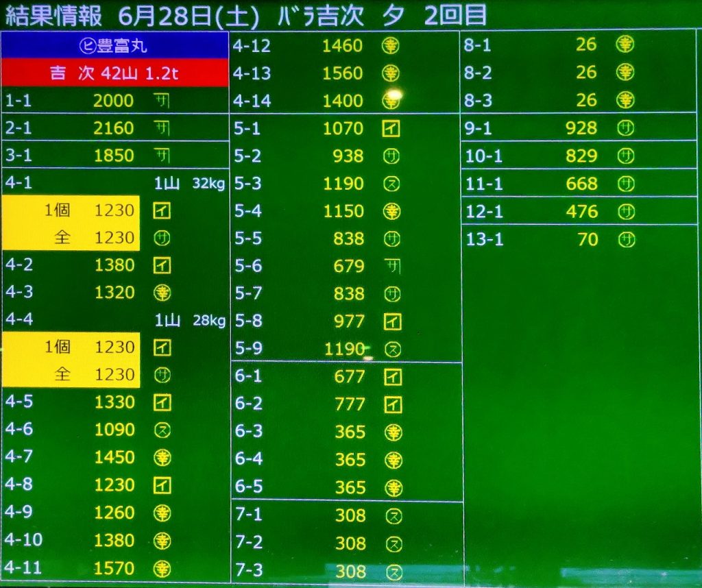Click the 結果情報 title at the top
Image resolution: width=702 pixels, height=588 pixels.
[53, 15]
